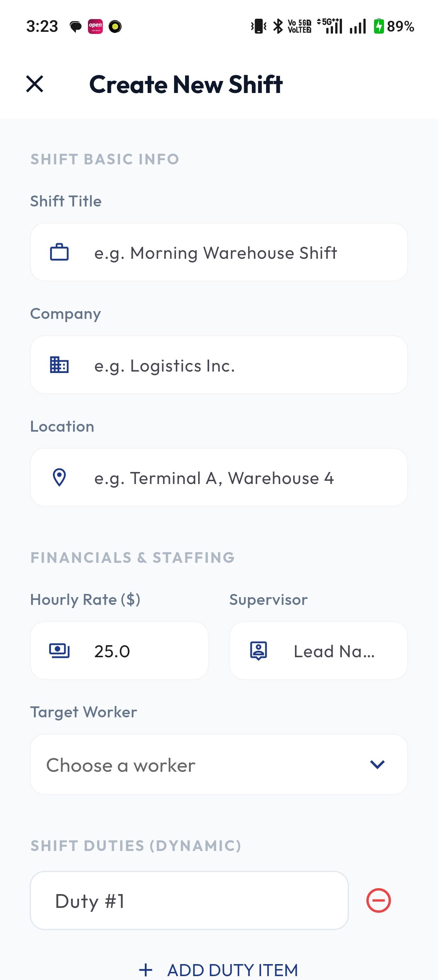
Task: Tap the plus icon for adding duty
Action: click(x=146, y=970)
